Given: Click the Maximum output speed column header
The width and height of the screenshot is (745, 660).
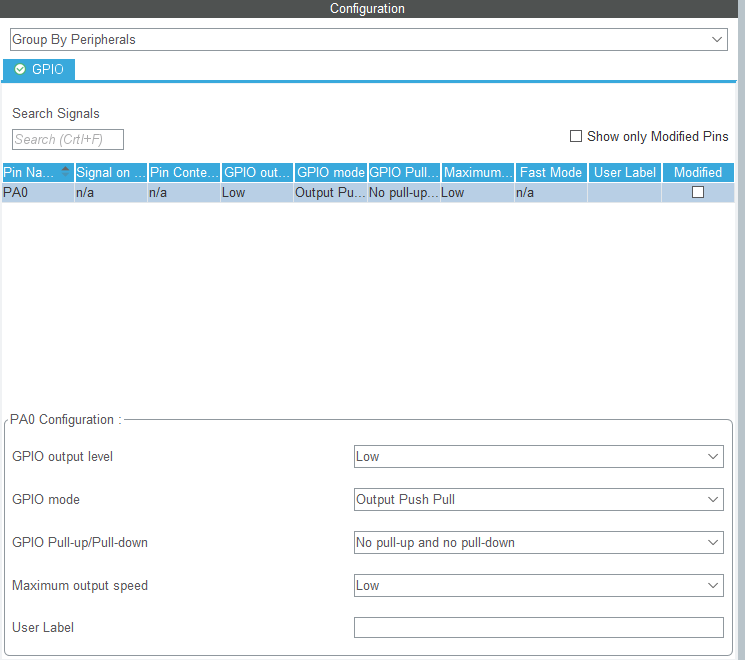Looking at the screenshot, I should pyautogui.click(x=477, y=172).
